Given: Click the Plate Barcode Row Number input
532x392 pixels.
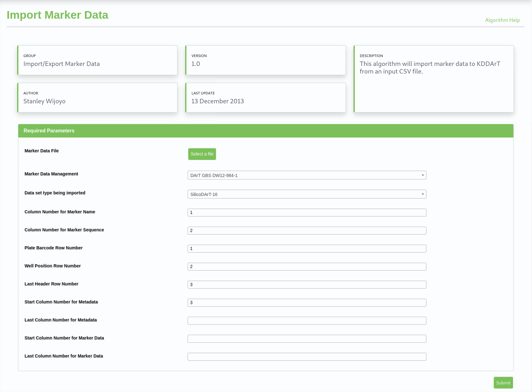Looking at the screenshot, I should point(306,249).
